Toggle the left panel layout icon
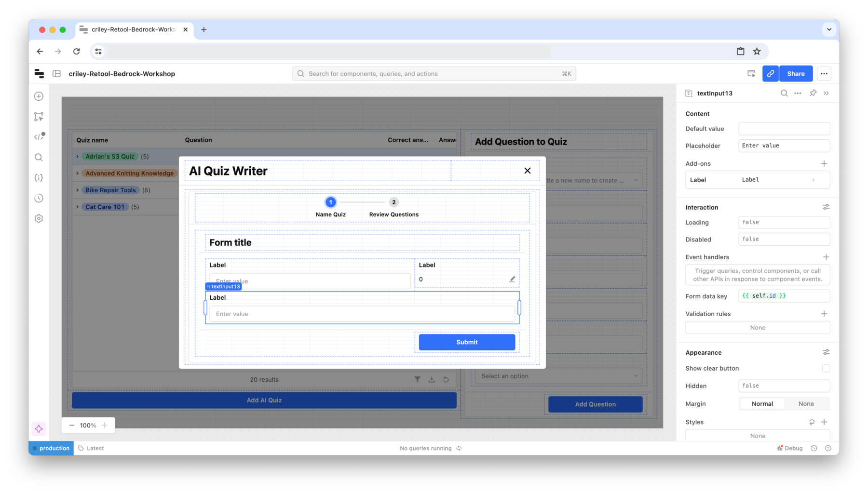 tap(57, 74)
